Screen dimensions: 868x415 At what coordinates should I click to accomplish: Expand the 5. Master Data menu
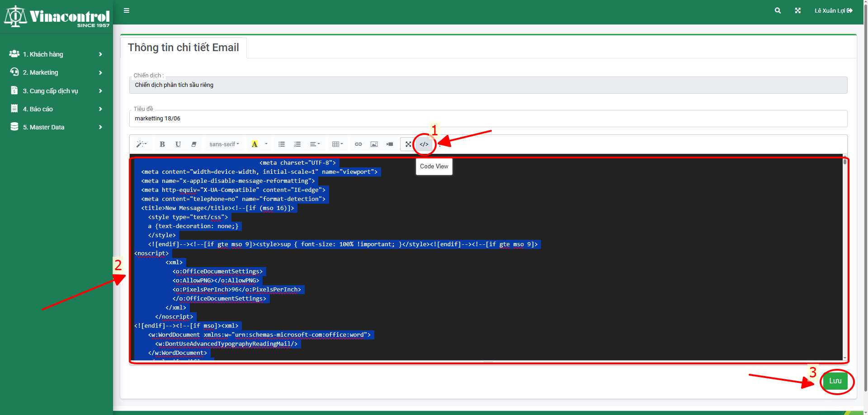(57, 127)
